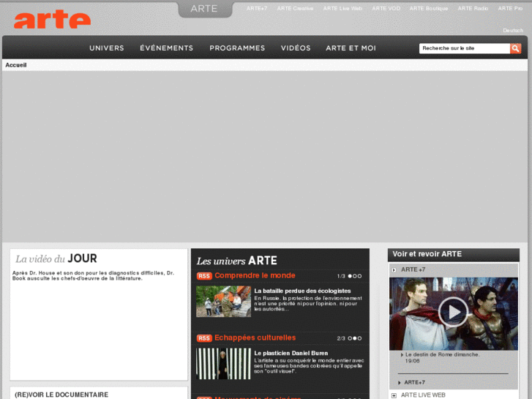Image resolution: width=532 pixels, height=399 pixels.
Task: Expand the ARTE LIVE WEB plus icon
Action: (x=394, y=395)
